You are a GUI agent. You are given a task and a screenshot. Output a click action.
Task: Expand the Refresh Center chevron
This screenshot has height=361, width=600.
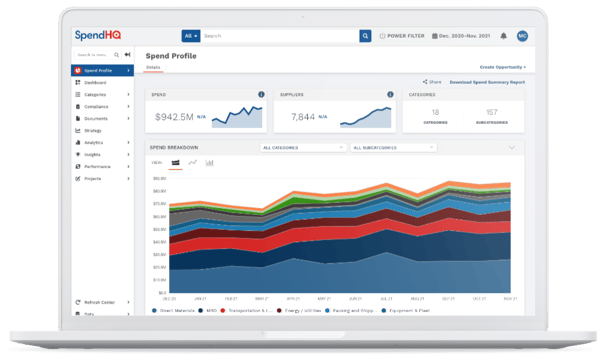coord(128,302)
